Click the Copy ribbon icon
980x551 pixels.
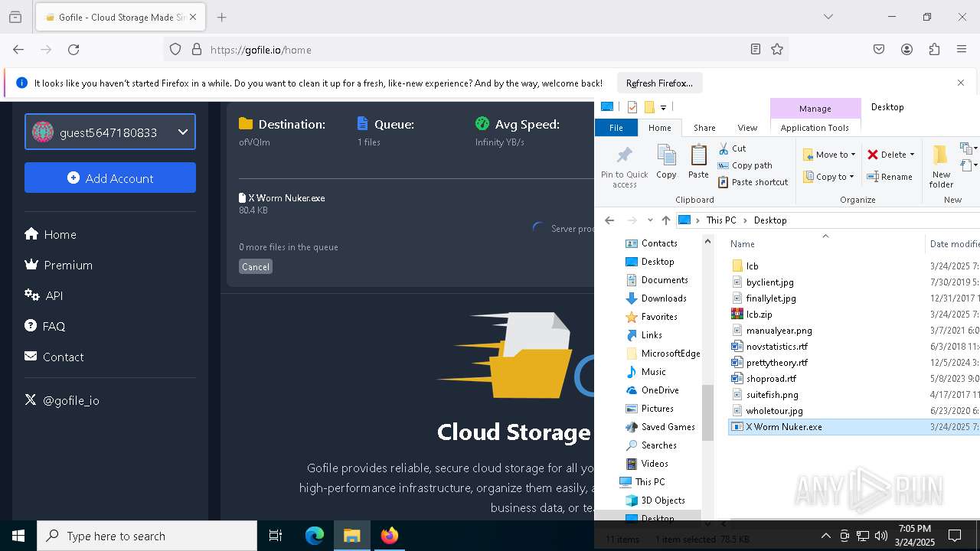[666, 162]
